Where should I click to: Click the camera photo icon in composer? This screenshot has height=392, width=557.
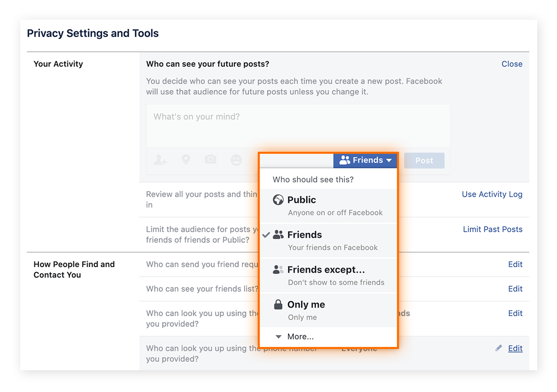click(x=210, y=159)
